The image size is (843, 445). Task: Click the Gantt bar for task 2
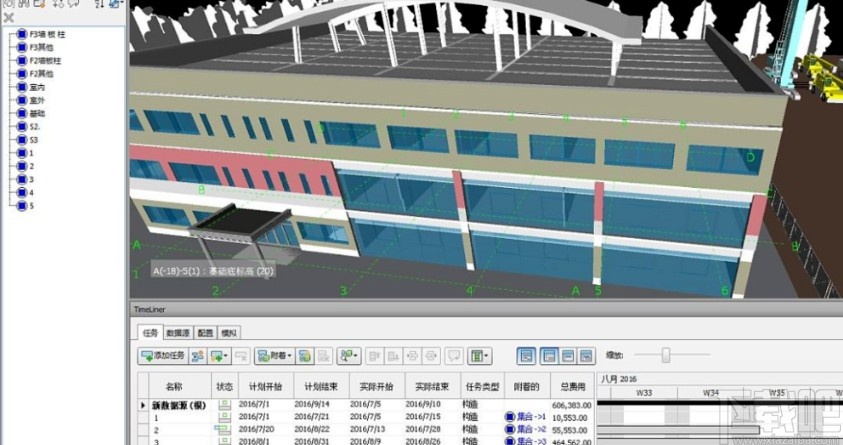(678, 430)
